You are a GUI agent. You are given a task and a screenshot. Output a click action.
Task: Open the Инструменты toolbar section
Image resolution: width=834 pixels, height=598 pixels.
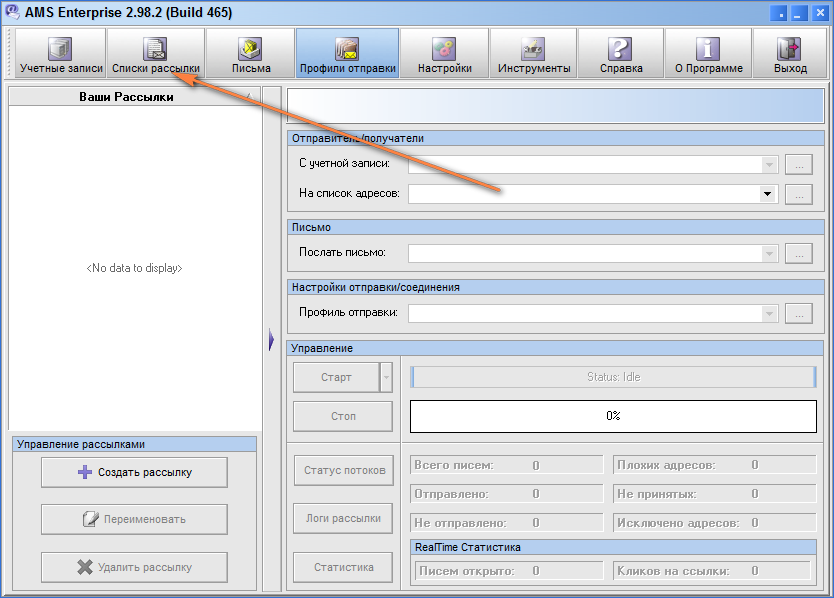(533, 54)
